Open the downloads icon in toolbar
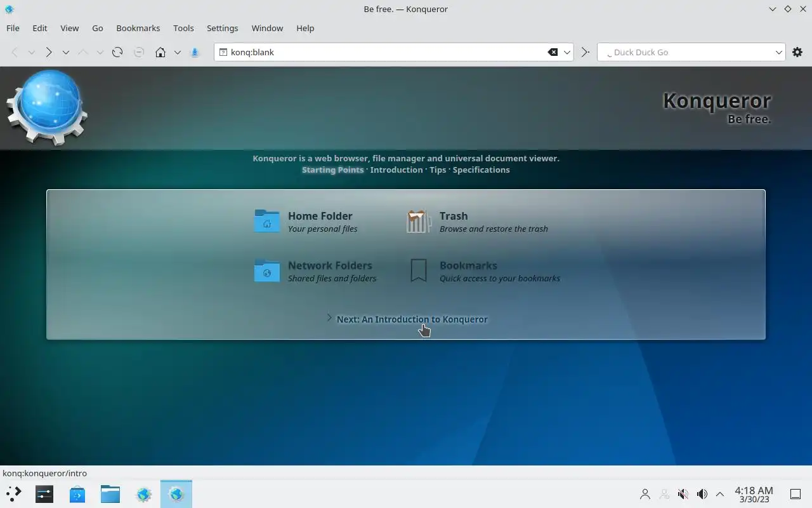Viewport: 812px width, 508px height. (195, 52)
